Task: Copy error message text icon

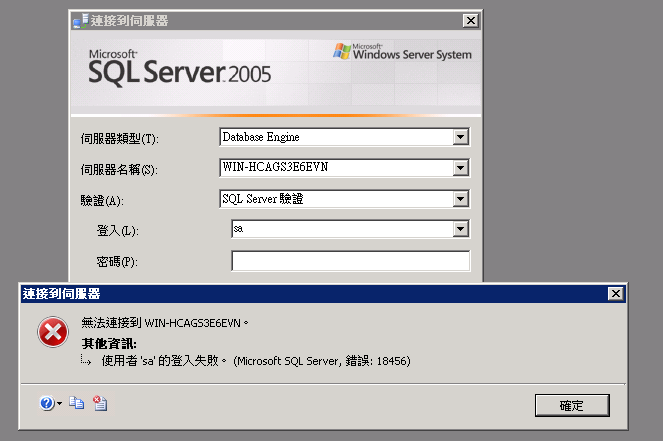Action: [x=77, y=403]
